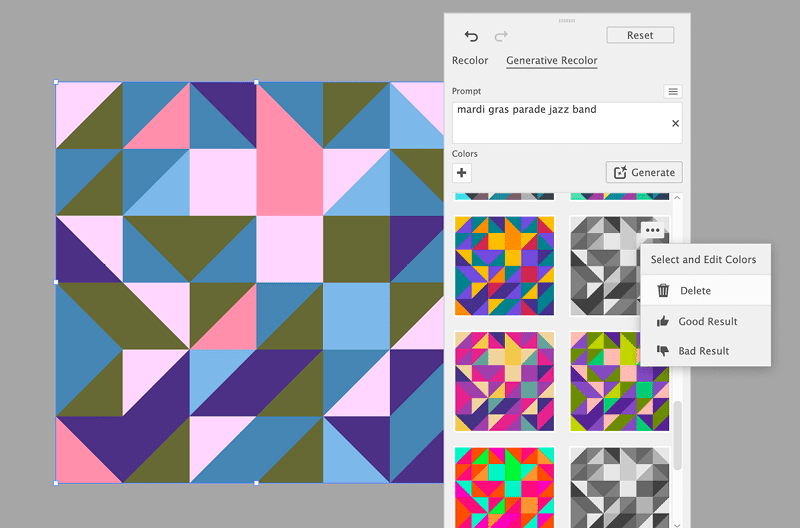The image size is (800, 528).
Task: Select the magenta and cream variation thumbnail
Action: click(504, 381)
